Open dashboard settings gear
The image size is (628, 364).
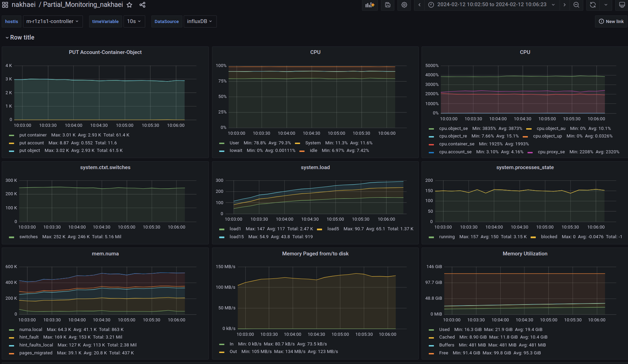coord(404,5)
